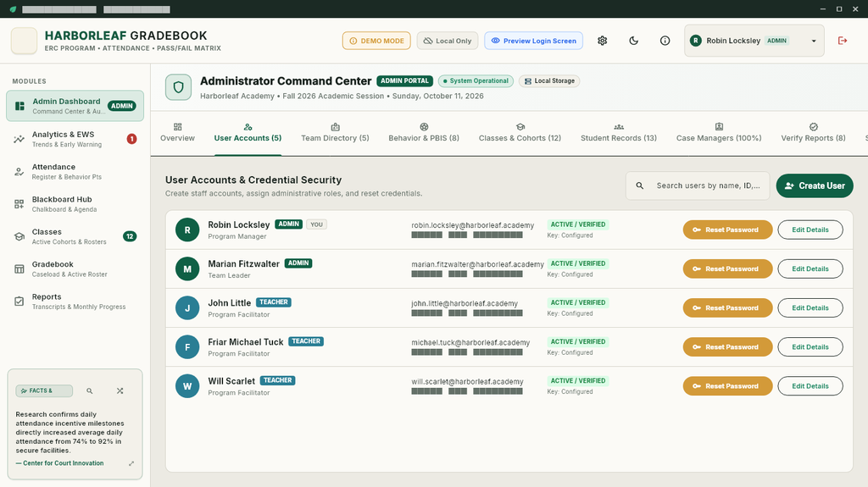Image resolution: width=868 pixels, height=487 pixels.
Task: Click John Little's ACTIVE / VERIFIED status
Action: click(578, 302)
